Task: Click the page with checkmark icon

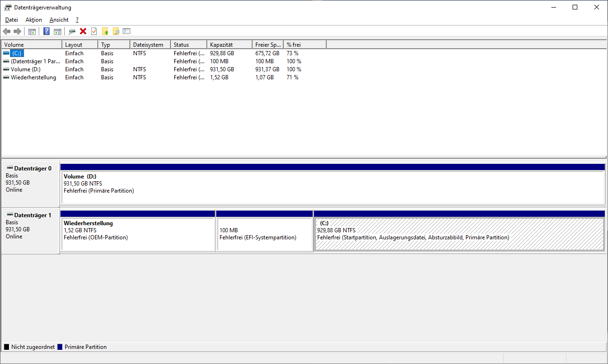Action: (94, 32)
